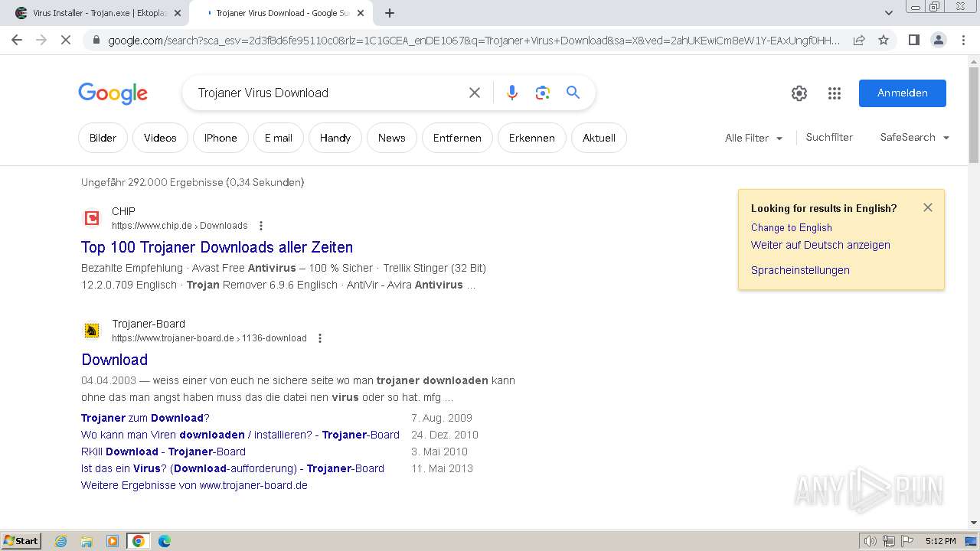Image resolution: width=980 pixels, height=551 pixels.
Task: Filter results by News
Action: tap(391, 138)
